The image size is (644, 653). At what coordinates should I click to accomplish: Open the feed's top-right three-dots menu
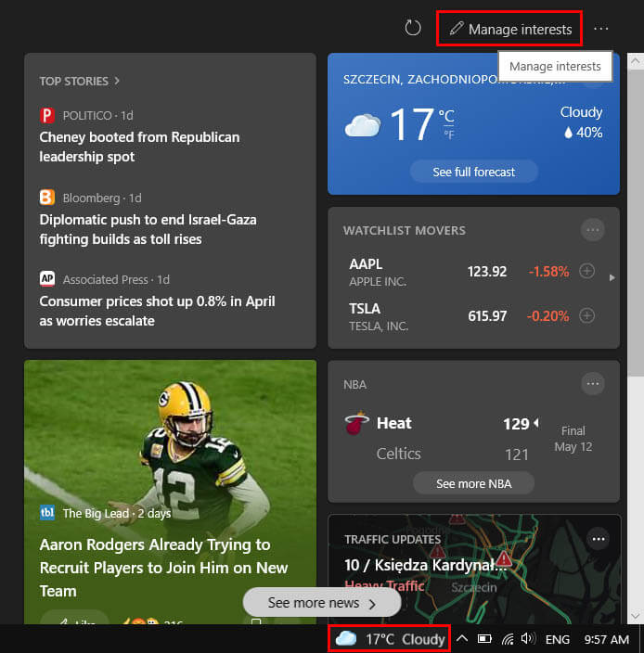[601, 29]
